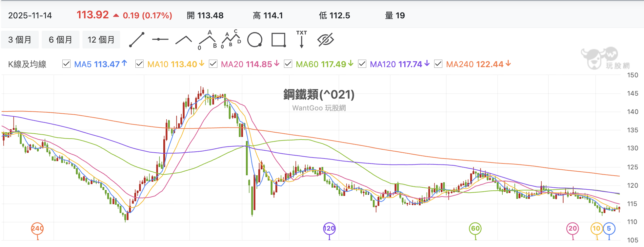Add a TXT text annotation marker
Screen dimensions: 644x247
click(302, 39)
